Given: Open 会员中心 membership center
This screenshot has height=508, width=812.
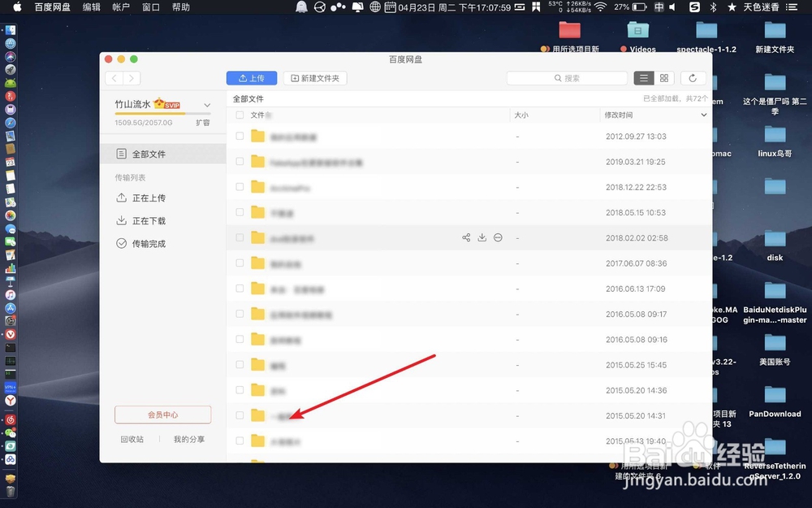Looking at the screenshot, I should pyautogui.click(x=162, y=415).
